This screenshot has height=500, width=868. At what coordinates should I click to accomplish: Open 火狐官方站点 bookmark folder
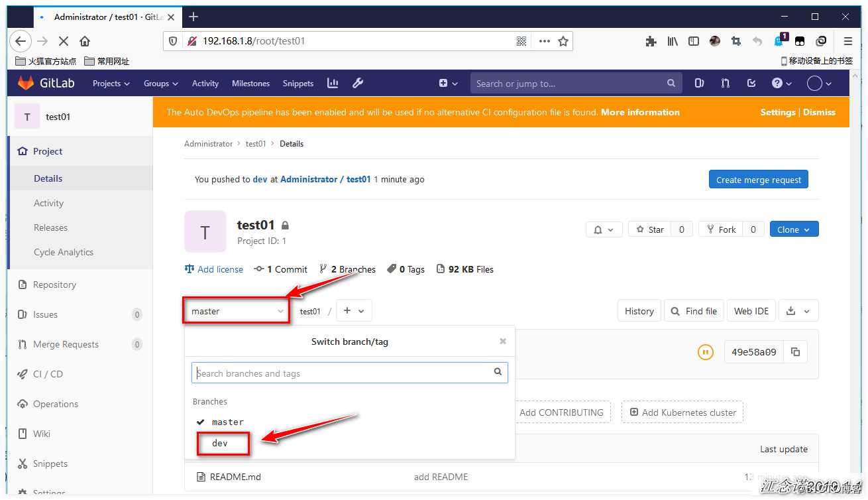tap(46, 61)
